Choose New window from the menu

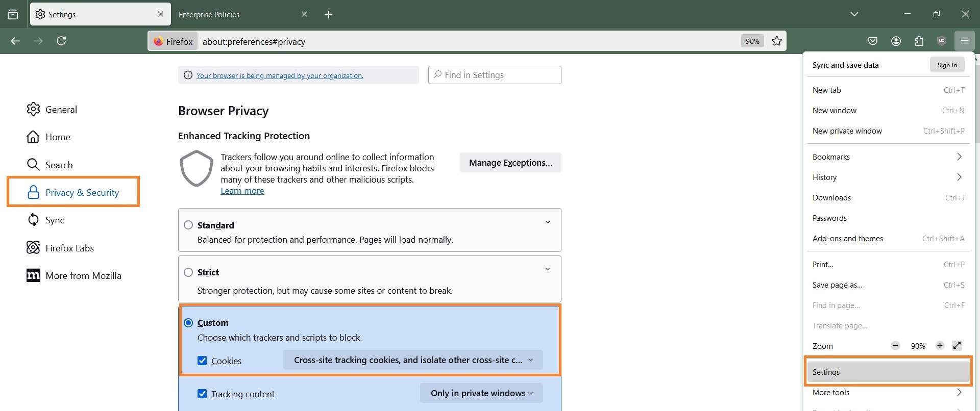pos(888,110)
